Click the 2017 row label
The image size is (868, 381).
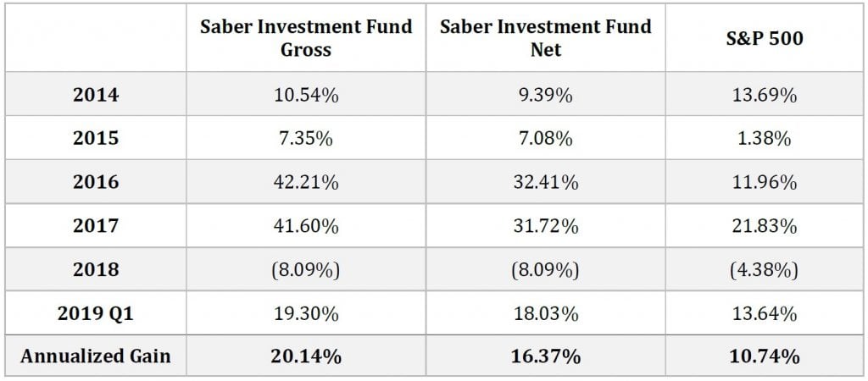pos(96,226)
